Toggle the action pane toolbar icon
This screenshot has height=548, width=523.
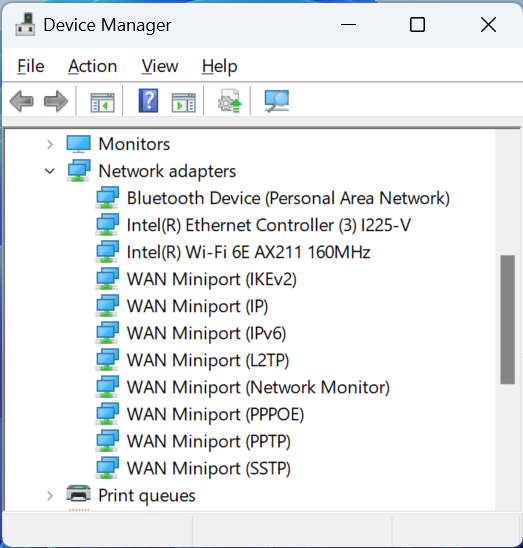tap(184, 102)
